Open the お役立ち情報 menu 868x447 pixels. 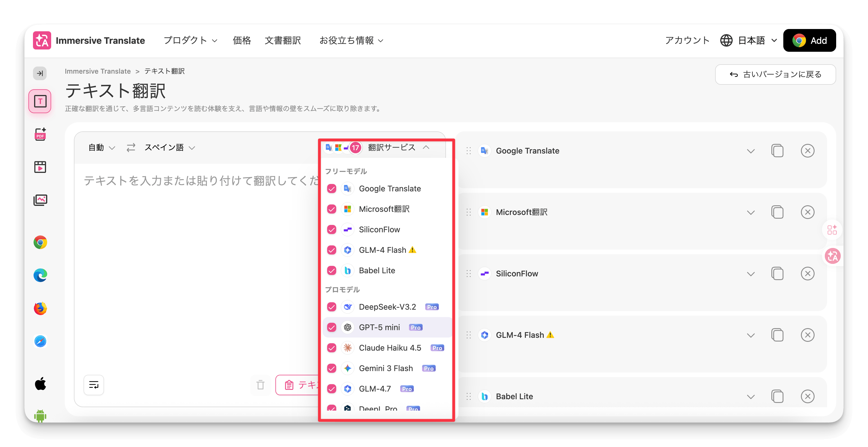pyautogui.click(x=352, y=40)
